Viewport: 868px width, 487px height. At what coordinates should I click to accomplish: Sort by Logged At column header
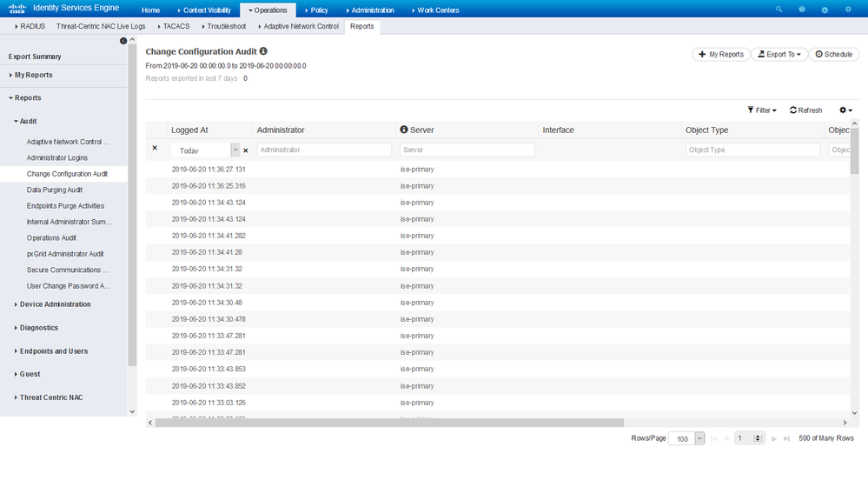[189, 130]
